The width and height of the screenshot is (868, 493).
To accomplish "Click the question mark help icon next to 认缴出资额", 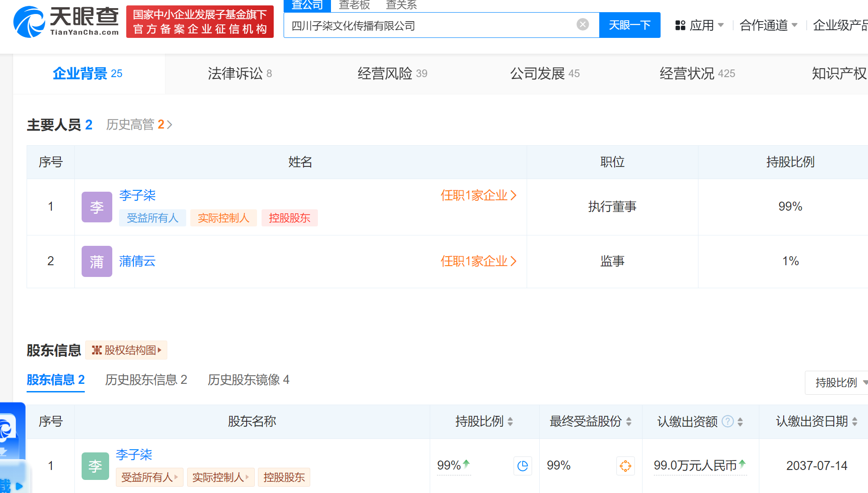I will click(x=727, y=421).
